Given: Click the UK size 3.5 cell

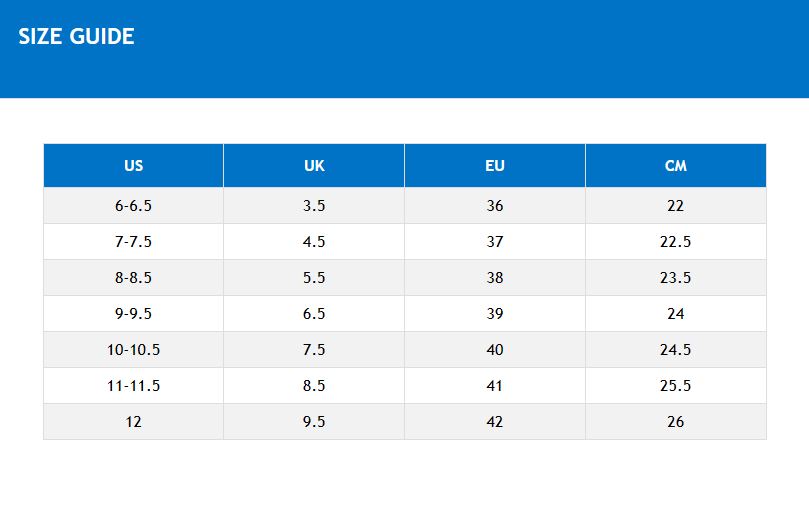Looking at the screenshot, I should [x=314, y=206].
